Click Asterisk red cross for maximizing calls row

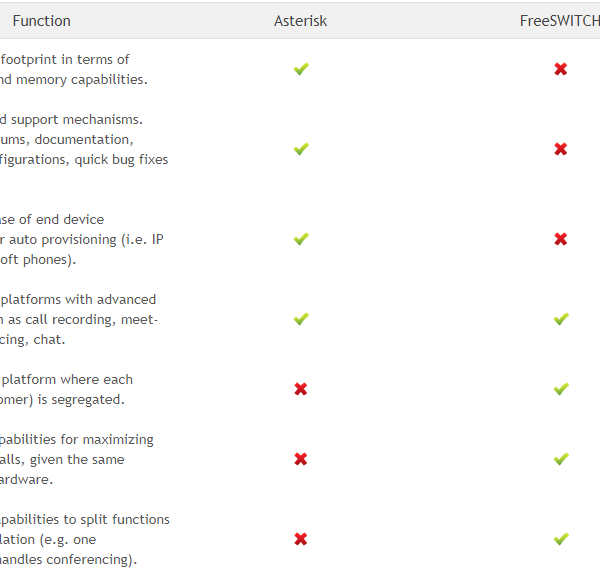click(301, 459)
